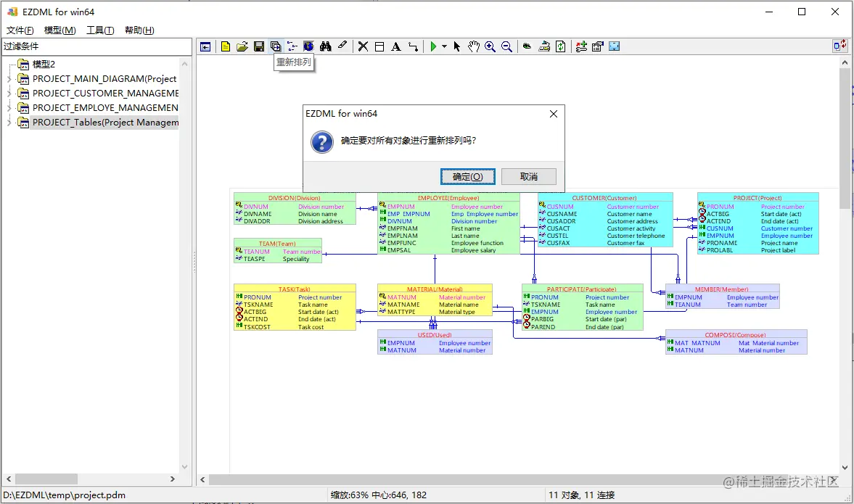Expand the PROJECT_Tables tree node

pyautogui.click(x=9, y=123)
